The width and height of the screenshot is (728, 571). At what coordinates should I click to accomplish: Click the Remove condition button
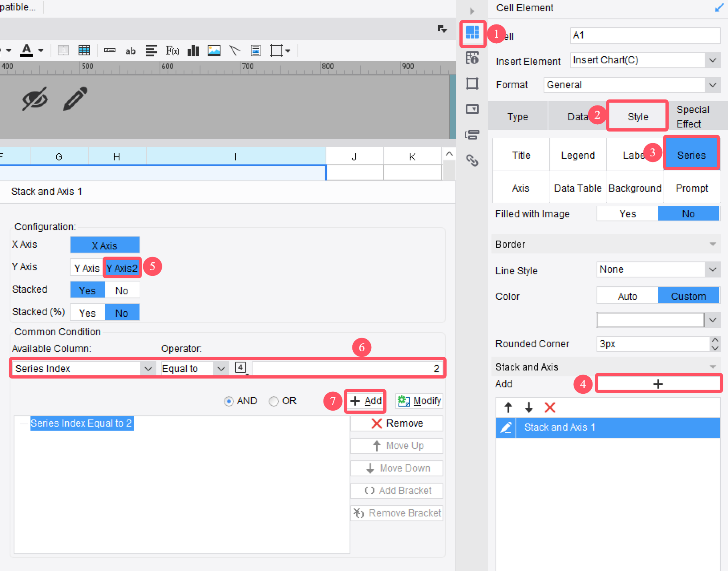coord(397,423)
